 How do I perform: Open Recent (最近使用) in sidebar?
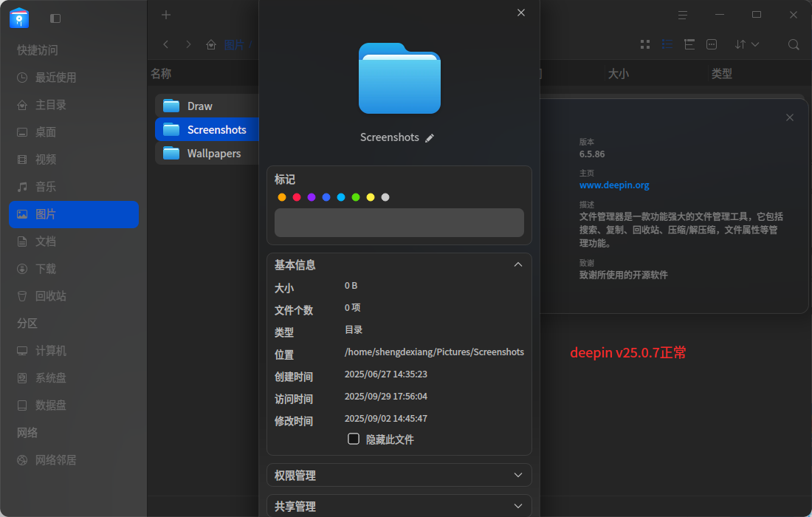74,78
